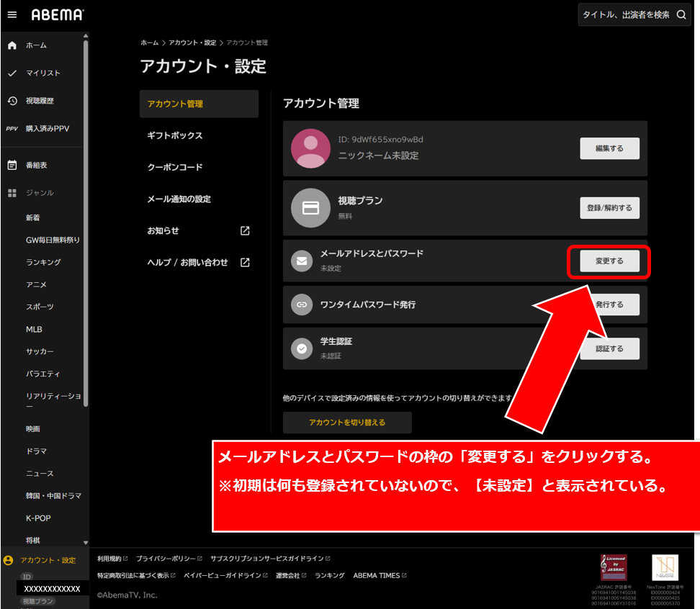Click the Home icon in sidebar

[12, 45]
